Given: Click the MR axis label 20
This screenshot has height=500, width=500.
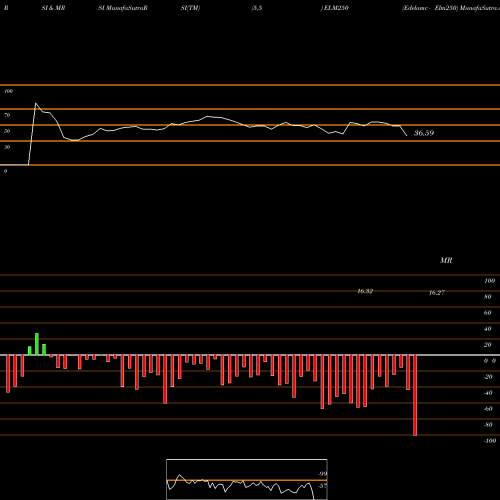Looking at the screenshot, I should point(488,345).
